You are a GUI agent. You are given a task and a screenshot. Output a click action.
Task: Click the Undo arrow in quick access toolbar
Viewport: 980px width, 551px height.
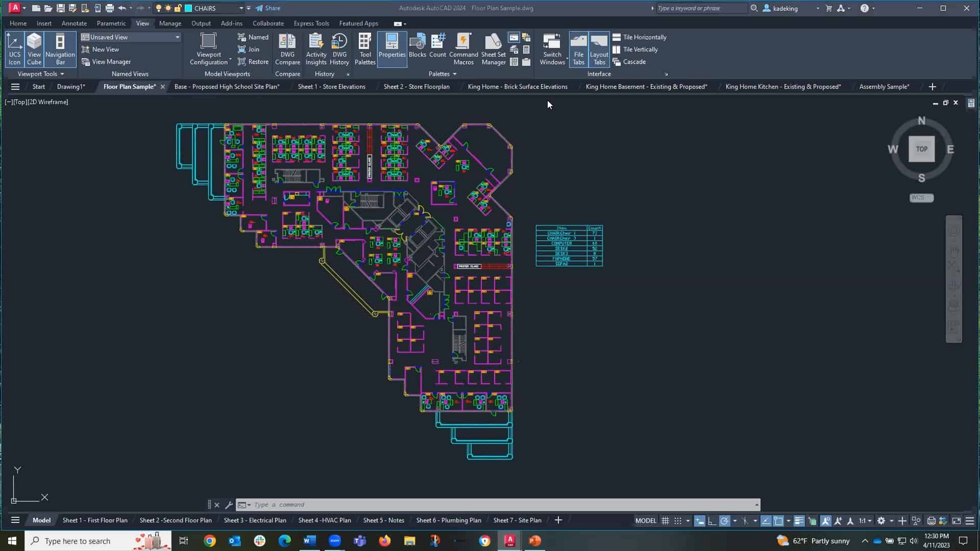[x=122, y=8]
